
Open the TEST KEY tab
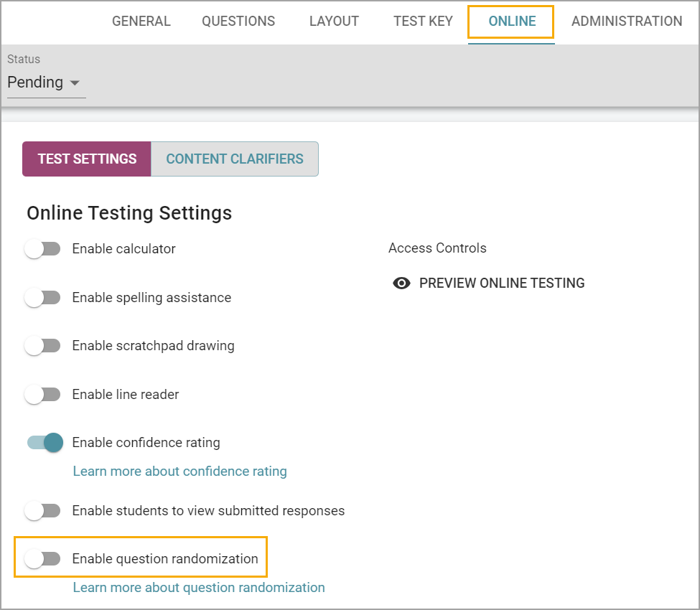tap(423, 21)
